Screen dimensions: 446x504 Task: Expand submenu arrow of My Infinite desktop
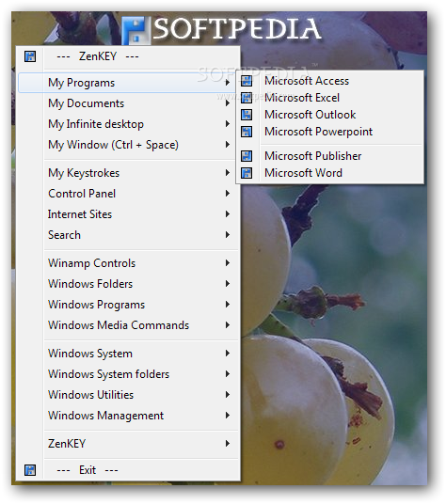point(228,124)
